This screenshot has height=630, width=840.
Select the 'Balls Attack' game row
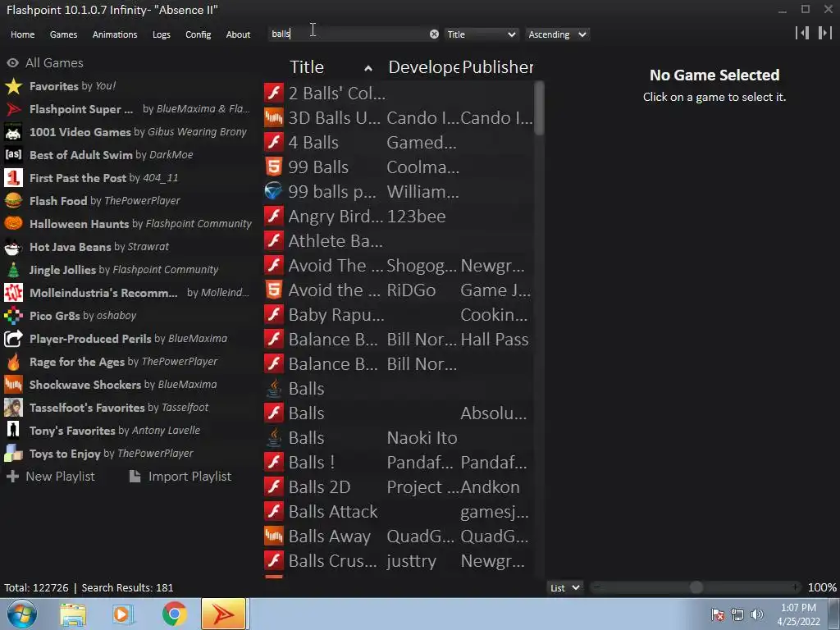pos(399,512)
